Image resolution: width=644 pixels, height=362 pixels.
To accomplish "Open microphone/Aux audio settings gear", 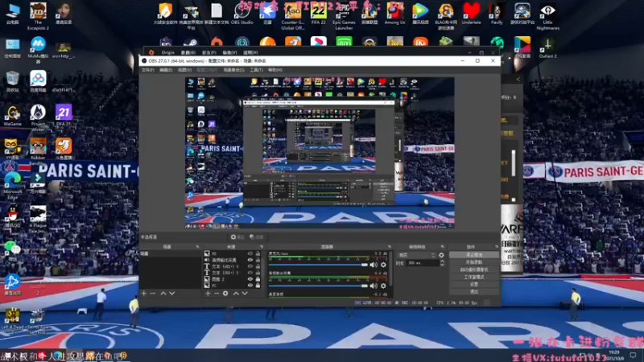I will point(383,265).
